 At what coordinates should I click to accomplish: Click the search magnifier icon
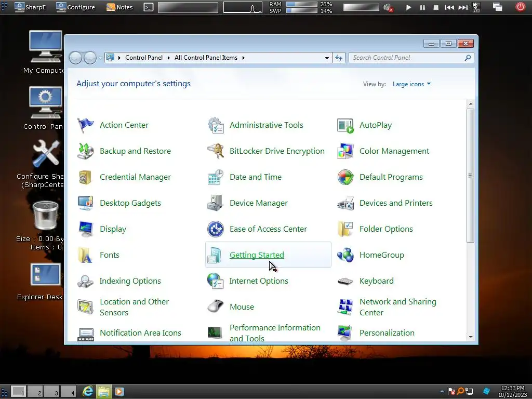point(468,58)
